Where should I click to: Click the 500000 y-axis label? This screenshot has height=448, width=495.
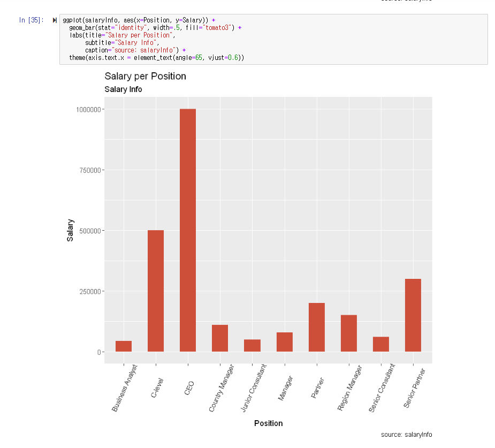point(90,231)
